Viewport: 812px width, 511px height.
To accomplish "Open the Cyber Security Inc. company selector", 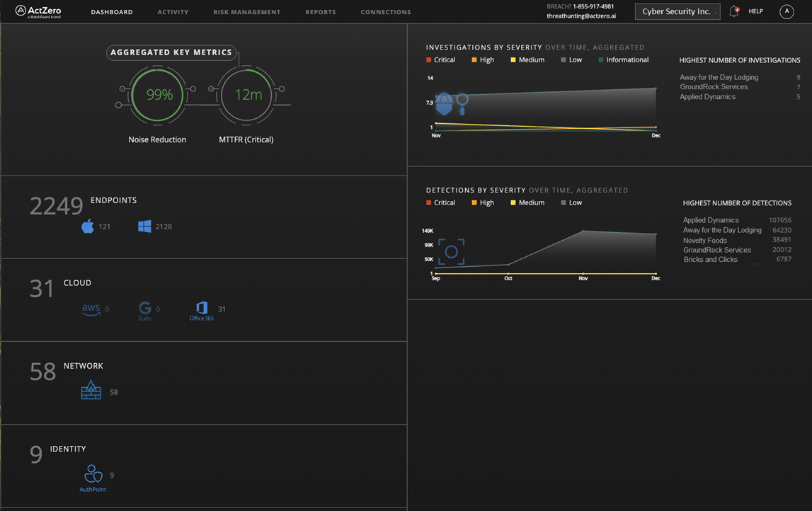I will [x=677, y=11].
